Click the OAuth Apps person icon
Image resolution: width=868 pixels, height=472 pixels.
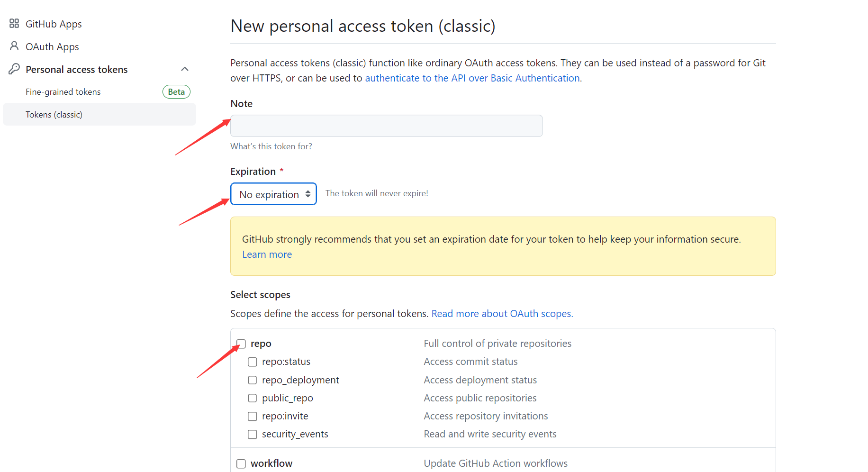click(x=14, y=46)
